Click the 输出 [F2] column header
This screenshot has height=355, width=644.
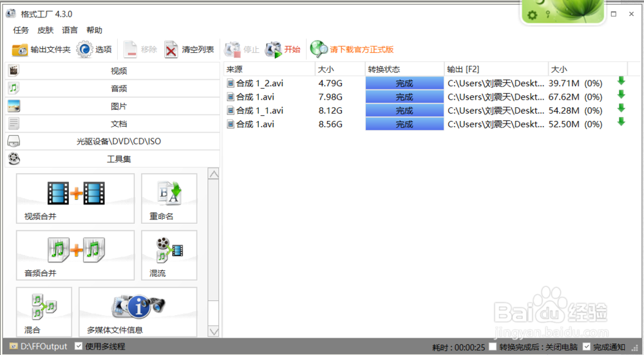[496, 69]
